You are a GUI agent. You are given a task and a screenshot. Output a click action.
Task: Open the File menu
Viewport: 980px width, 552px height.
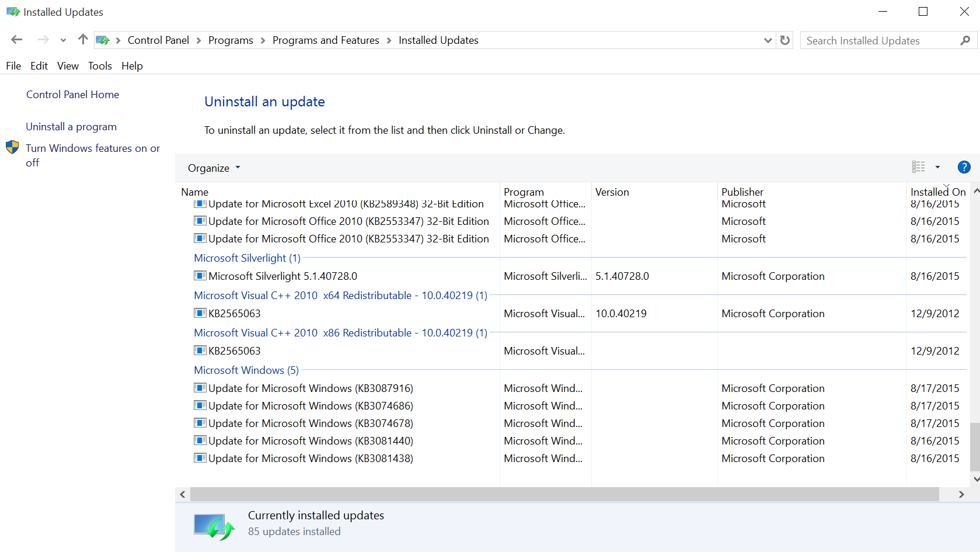pyautogui.click(x=13, y=66)
